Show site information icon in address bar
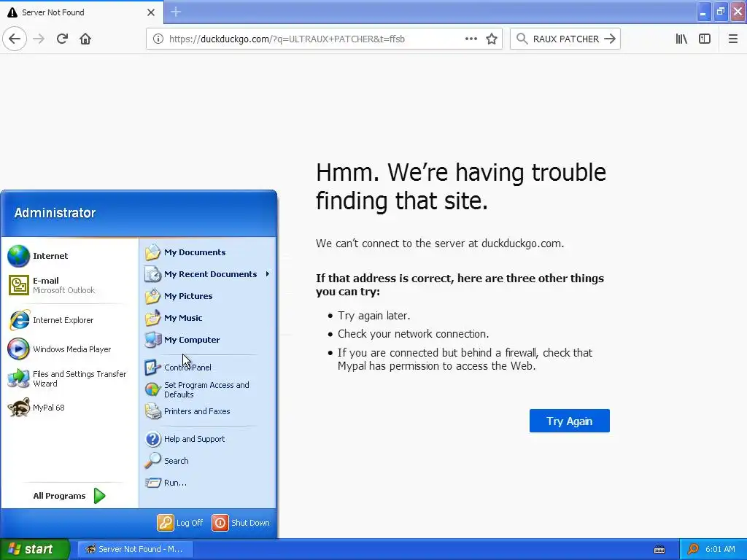 pyautogui.click(x=158, y=39)
